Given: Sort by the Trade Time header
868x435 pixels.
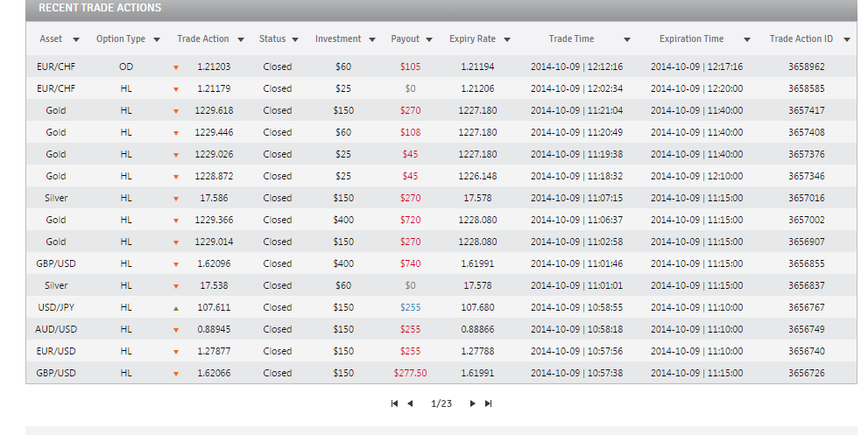Looking at the screenshot, I should (571, 39).
